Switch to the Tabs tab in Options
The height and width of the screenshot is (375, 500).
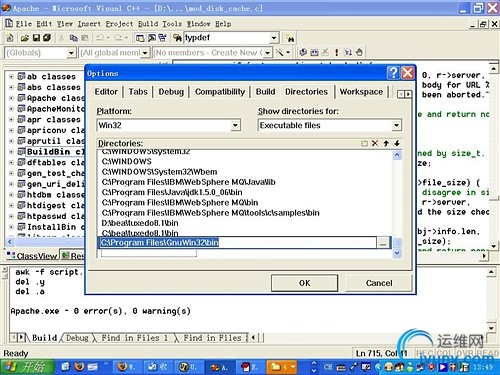tap(138, 92)
